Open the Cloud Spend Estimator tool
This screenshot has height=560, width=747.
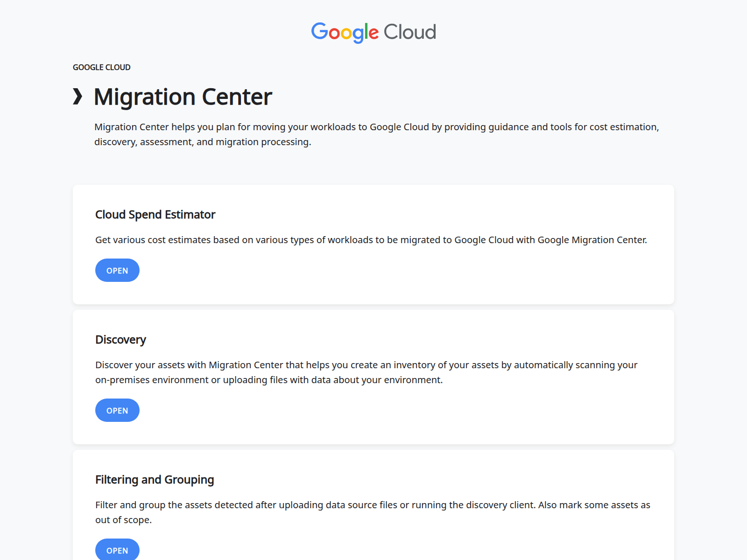click(x=117, y=271)
